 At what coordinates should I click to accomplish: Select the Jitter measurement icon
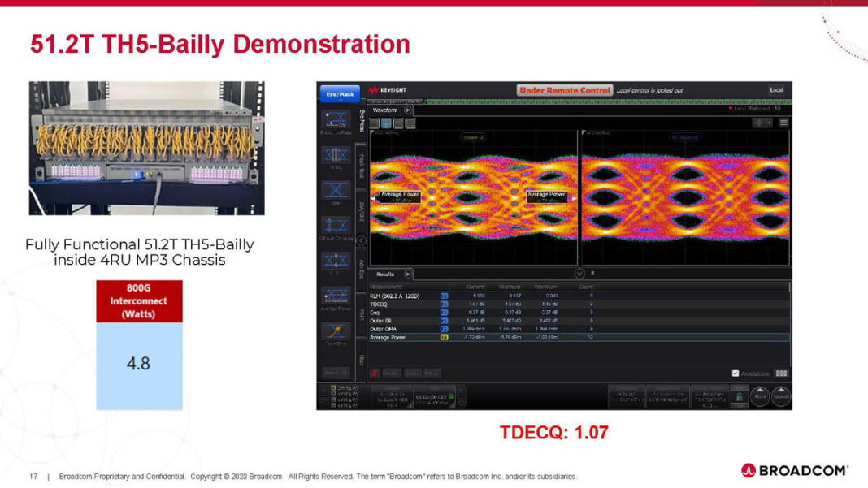tap(336, 188)
